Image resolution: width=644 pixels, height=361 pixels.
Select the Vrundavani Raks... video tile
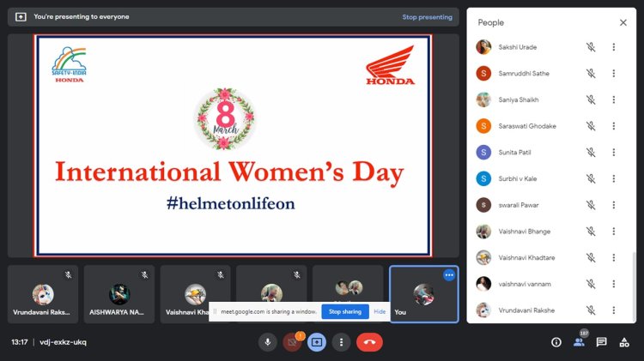pos(43,294)
